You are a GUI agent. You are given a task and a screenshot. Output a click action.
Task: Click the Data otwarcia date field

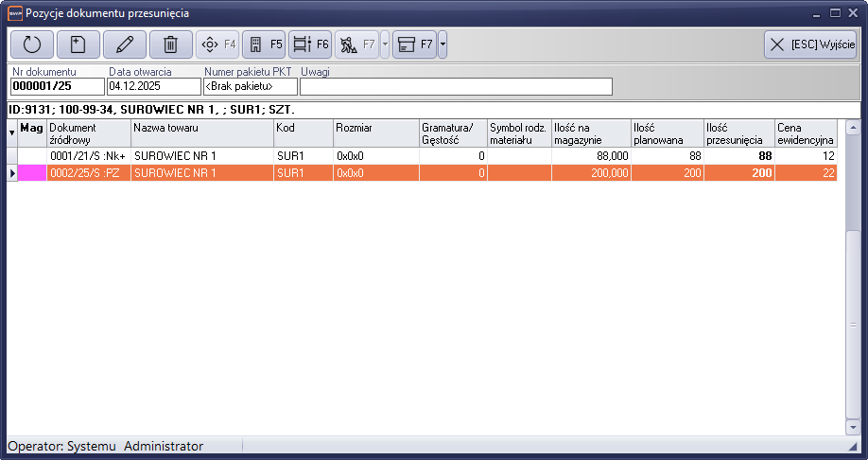pyautogui.click(x=153, y=87)
